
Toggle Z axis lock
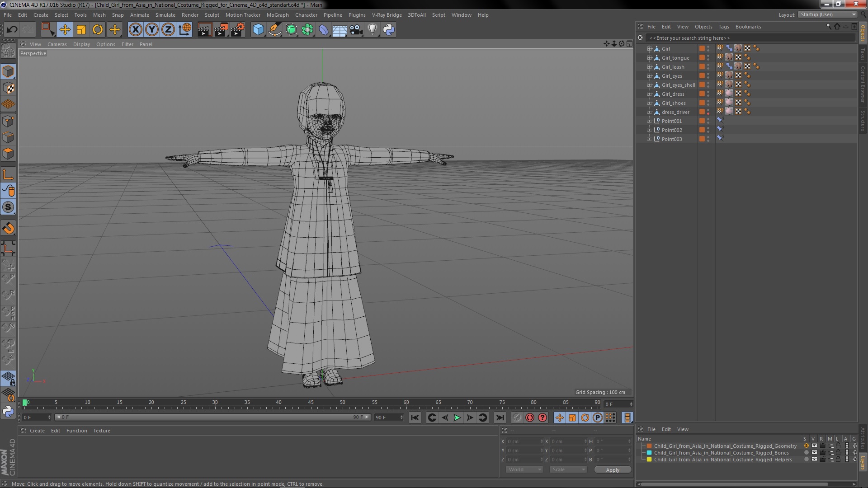pyautogui.click(x=168, y=30)
